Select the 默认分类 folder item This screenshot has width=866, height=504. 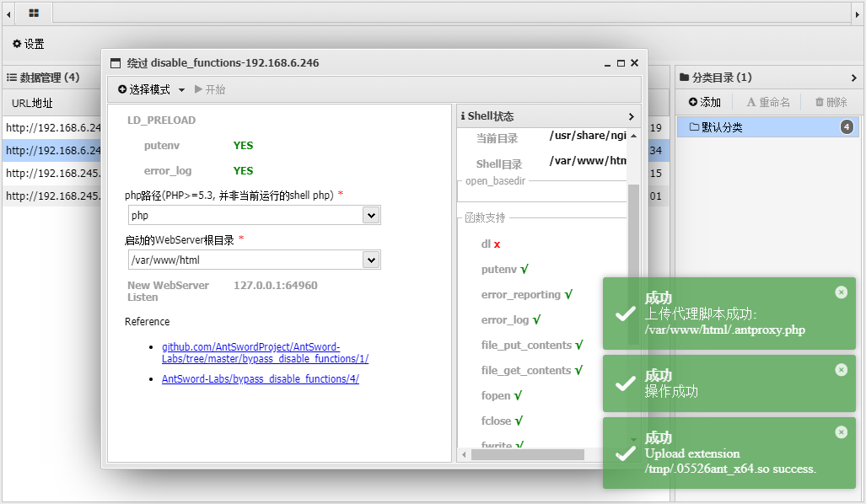716,127
